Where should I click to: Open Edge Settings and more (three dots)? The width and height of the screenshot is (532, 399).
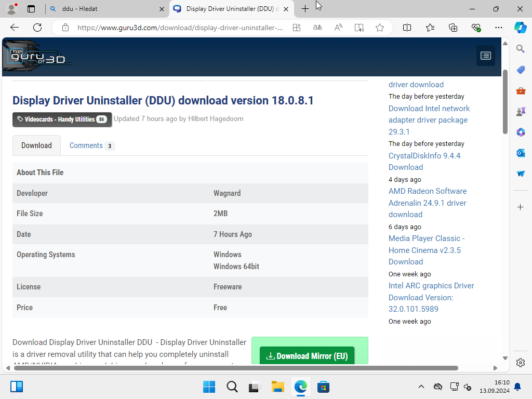click(x=499, y=28)
